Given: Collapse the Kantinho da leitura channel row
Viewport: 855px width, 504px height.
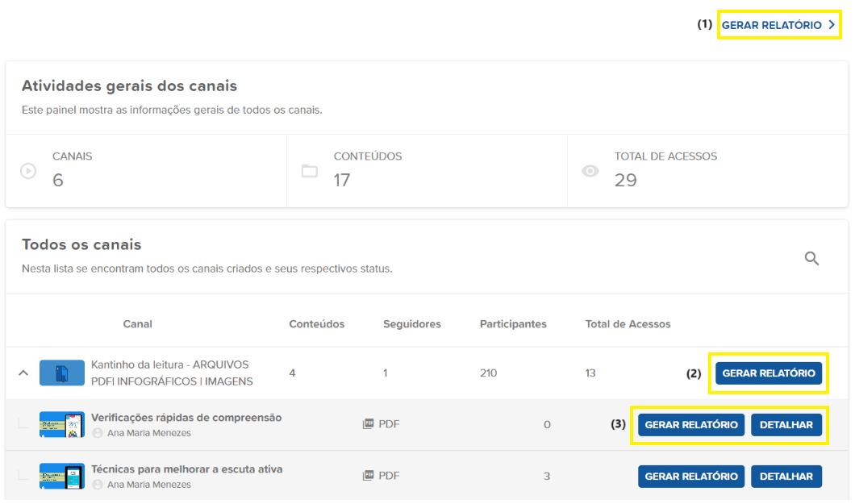Looking at the screenshot, I should coord(23,373).
